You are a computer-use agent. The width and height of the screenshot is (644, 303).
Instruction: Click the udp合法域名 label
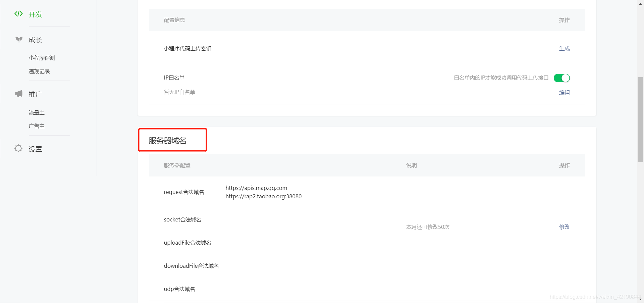(179, 289)
